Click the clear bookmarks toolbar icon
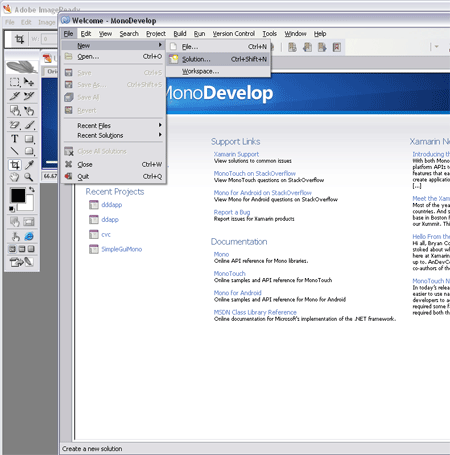This screenshot has height=455, width=450. coord(337,47)
